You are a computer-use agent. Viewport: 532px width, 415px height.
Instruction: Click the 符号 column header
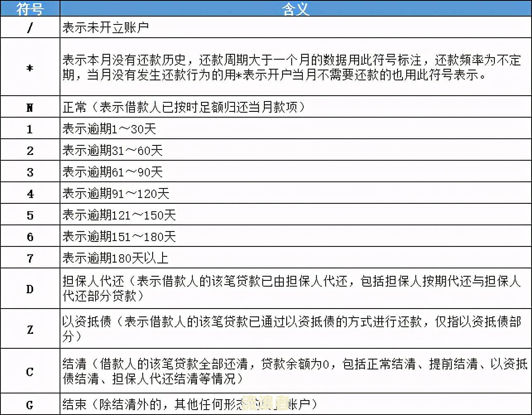coord(30,8)
